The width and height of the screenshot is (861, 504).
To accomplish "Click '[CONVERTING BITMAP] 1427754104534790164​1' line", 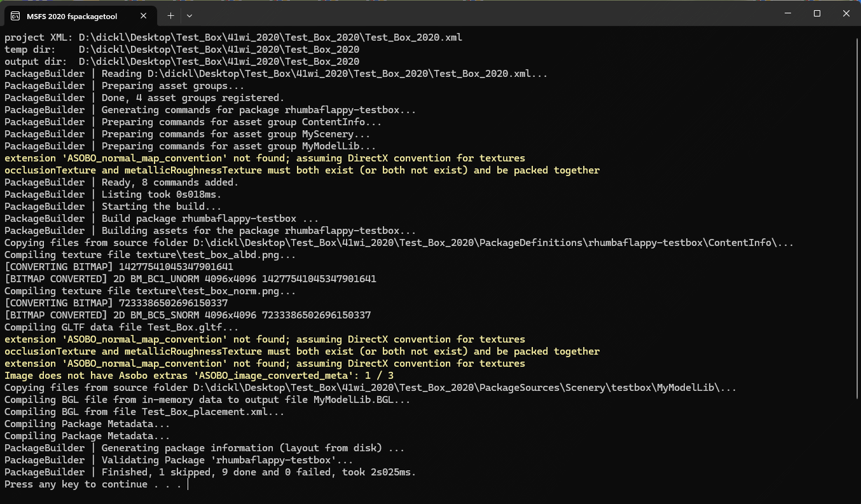I will [x=119, y=267].
